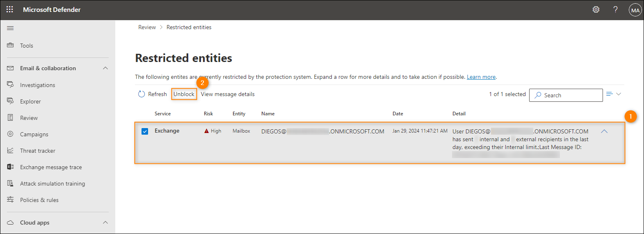Open Attack simulation training
Image resolution: width=644 pixels, height=234 pixels.
pos(53,184)
